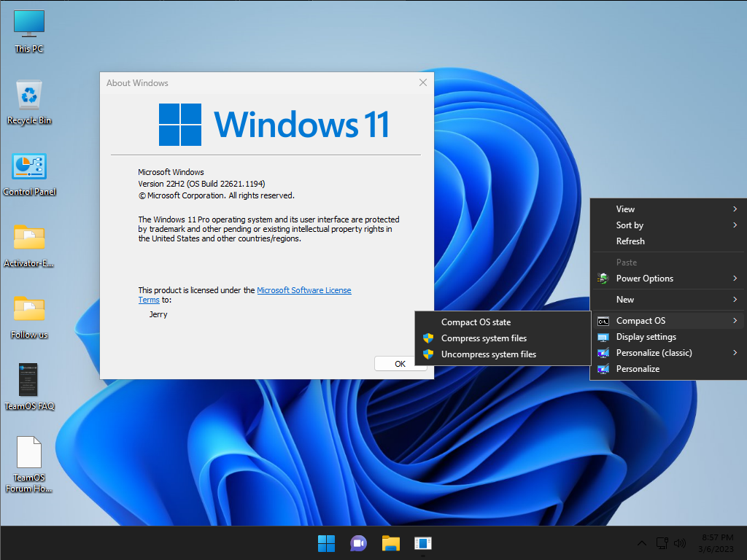The image size is (747, 560).
Task: Open the Terms link in About Windows
Action: pos(149,300)
